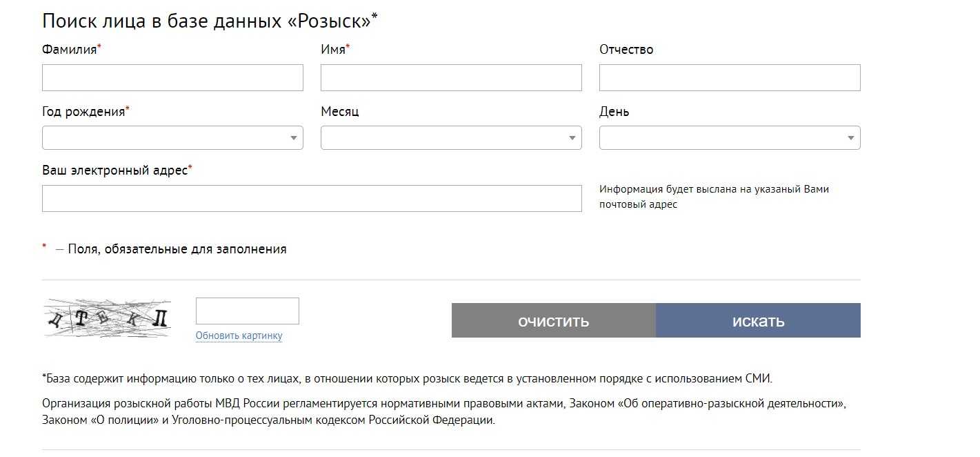Click the captcha code input box
The height and width of the screenshot is (457, 980).
pyautogui.click(x=248, y=311)
